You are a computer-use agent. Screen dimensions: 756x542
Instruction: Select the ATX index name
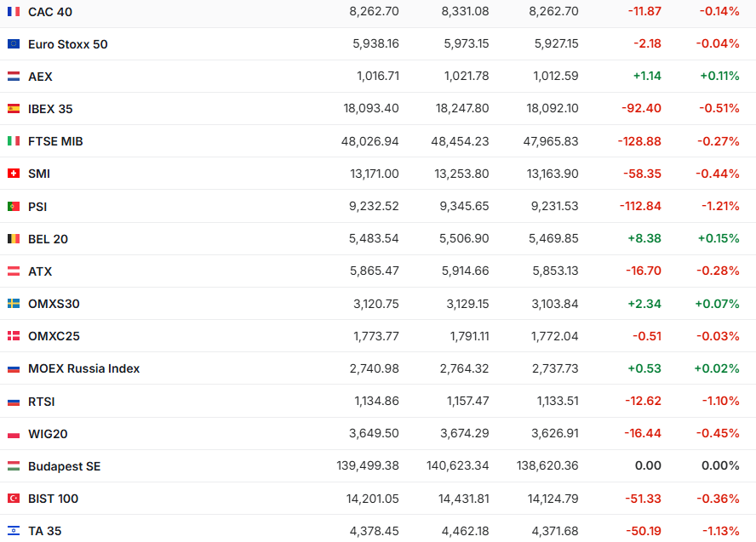click(x=40, y=271)
